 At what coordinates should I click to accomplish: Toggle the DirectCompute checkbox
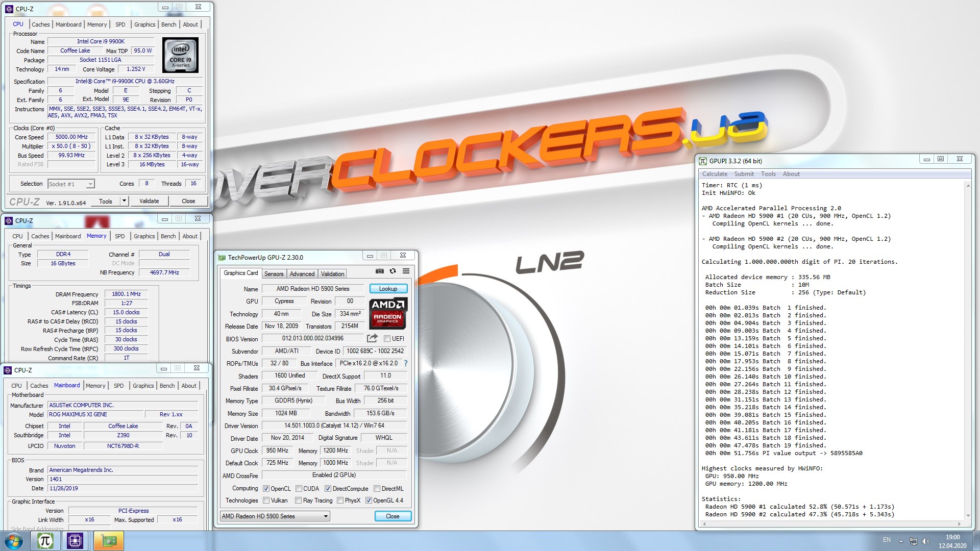click(328, 489)
